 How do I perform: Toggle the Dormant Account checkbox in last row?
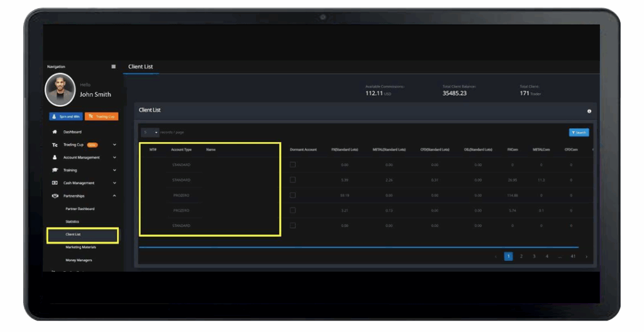pyautogui.click(x=292, y=225)
